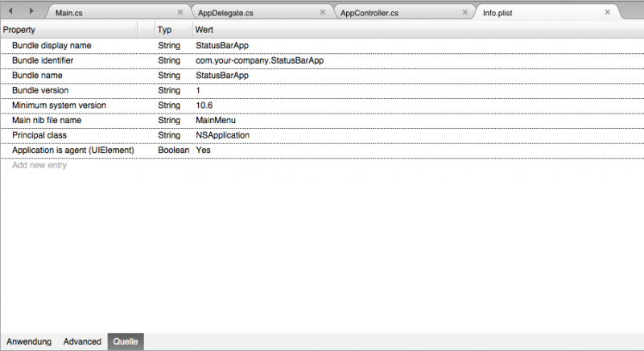Edit the Minimum system version value 10.6
644x351 pixels.
[x=204, y=105]
